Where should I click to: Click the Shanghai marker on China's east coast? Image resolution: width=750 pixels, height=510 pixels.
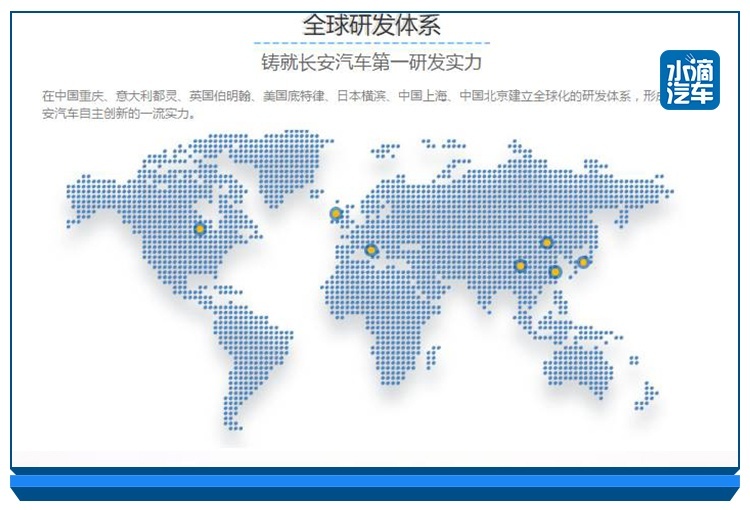click(555, 272)
